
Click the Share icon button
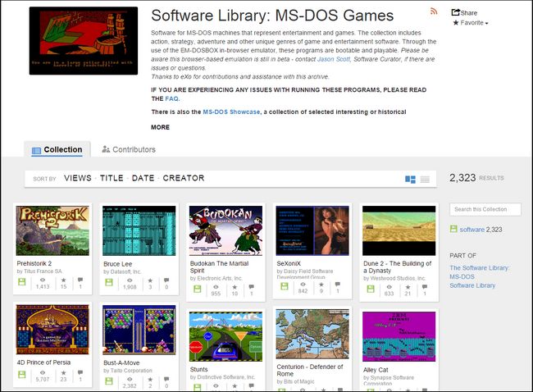coord(464,12)
